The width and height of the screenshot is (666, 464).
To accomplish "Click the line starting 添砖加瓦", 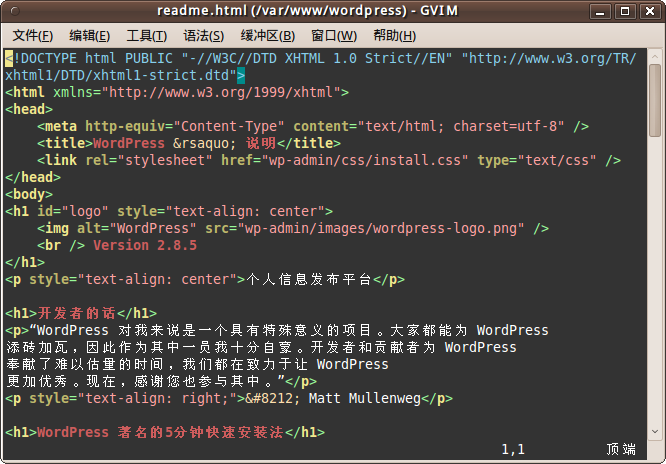I will point(261,347).
